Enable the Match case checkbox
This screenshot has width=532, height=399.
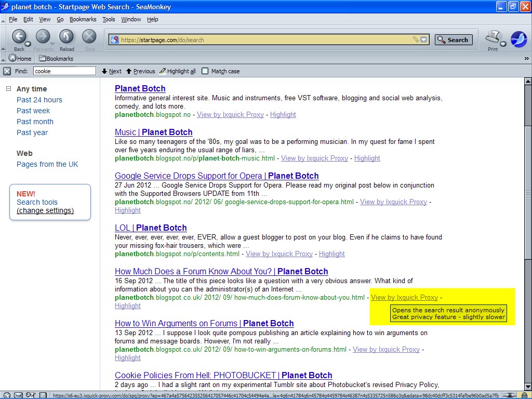(205, 71)
